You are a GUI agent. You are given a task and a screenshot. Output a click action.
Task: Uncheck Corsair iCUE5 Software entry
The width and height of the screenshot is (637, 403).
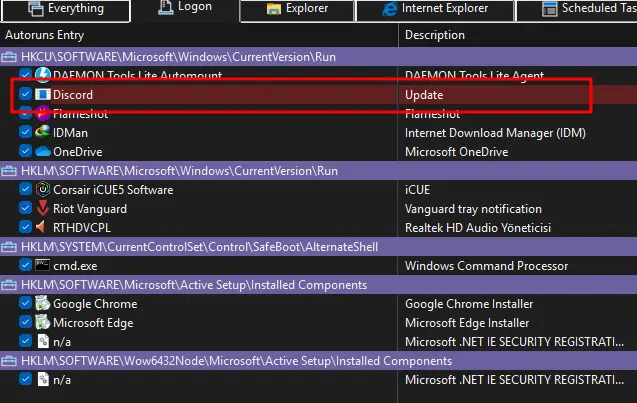(x=25, y=189)
